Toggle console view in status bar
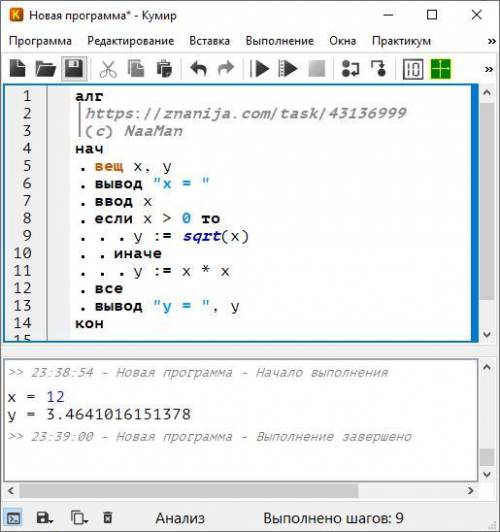The width and height of the screenshot is (500, 532). coord(13,518)
